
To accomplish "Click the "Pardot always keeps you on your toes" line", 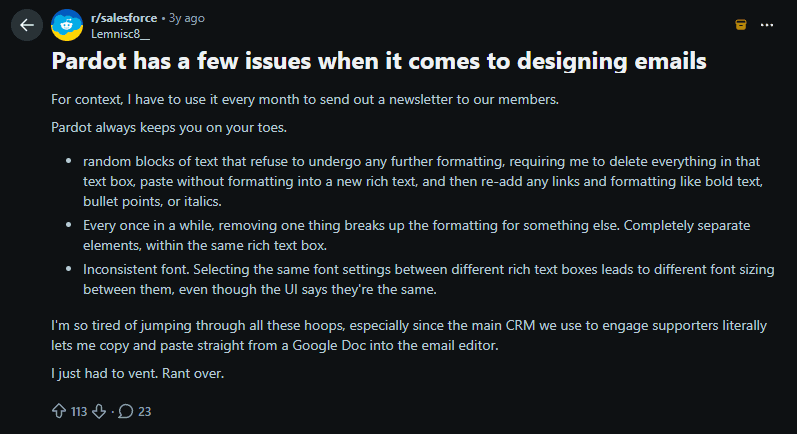I will 169,127.
